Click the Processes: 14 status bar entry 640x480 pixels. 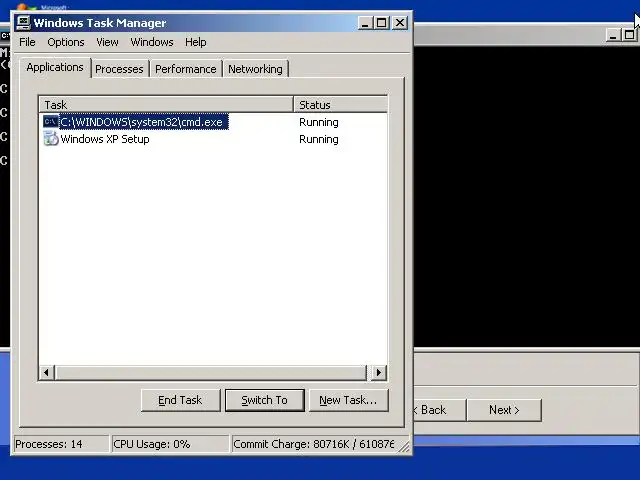pos(61,444)
